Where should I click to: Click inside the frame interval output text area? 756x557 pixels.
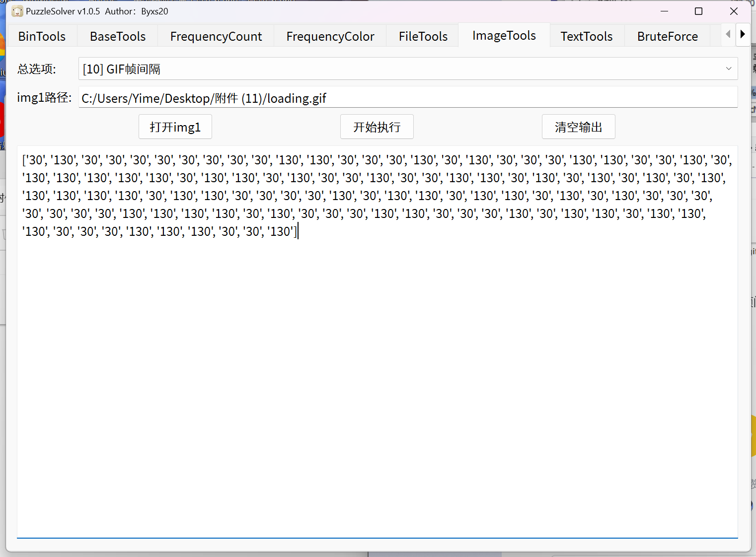pos(378,372)
